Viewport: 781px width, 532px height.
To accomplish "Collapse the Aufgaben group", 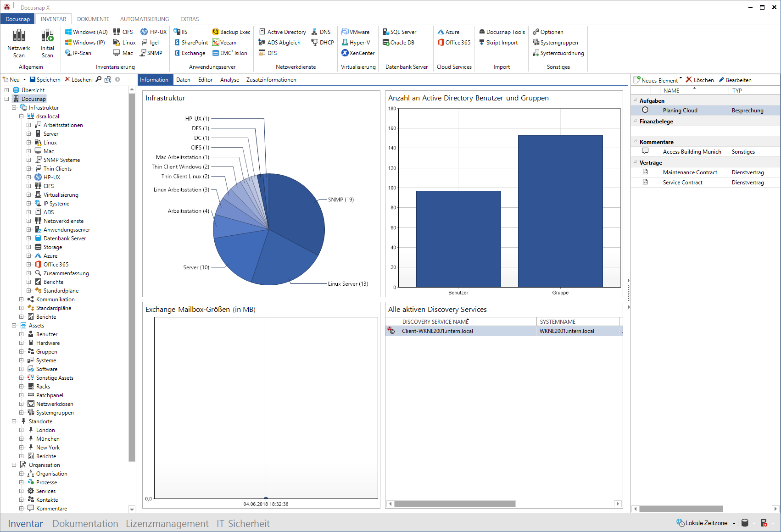I will pos(636,100).
